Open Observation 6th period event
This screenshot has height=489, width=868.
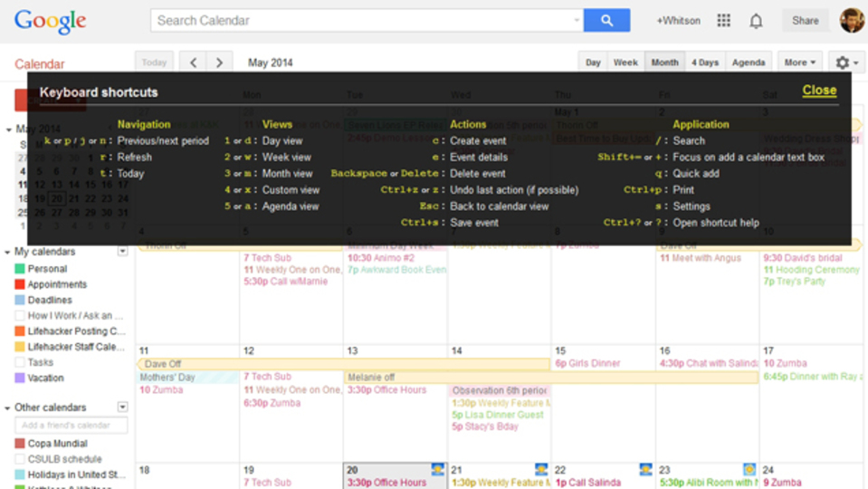[500, 390]
